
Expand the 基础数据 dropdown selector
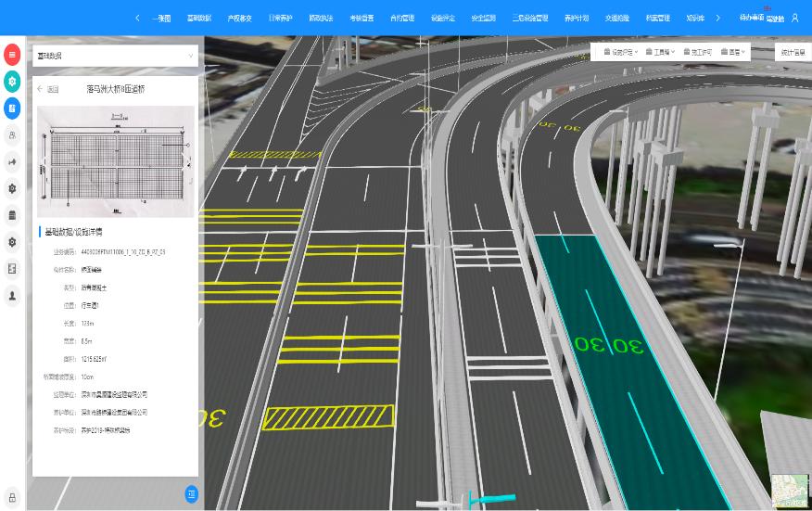pyautogui.click(x=115, y=57)
